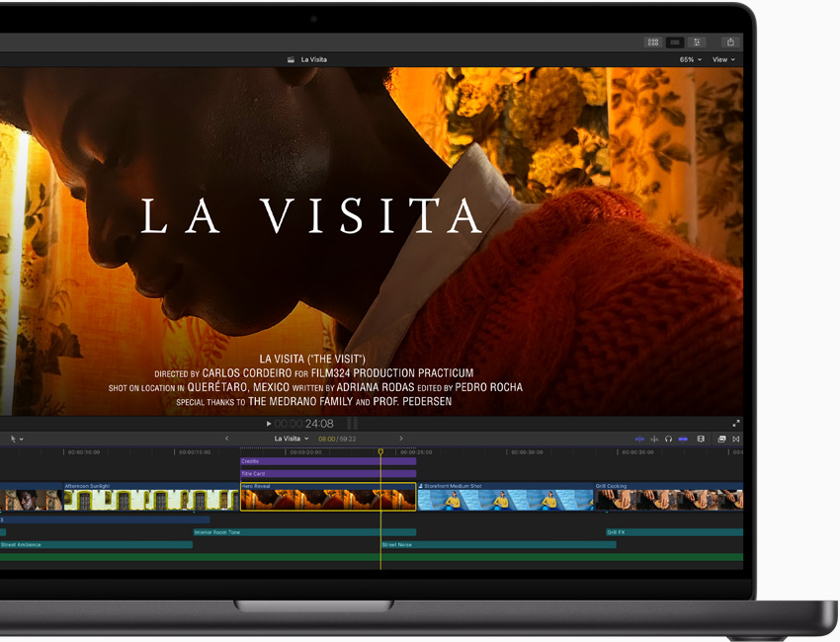Open clip appearance settings icon
This screenshot has width=840, height=642.
(702, 439)
